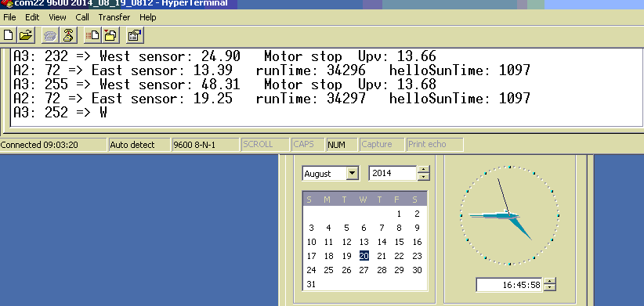
Task: Click the 2014 year field
Action: point(393,174)
